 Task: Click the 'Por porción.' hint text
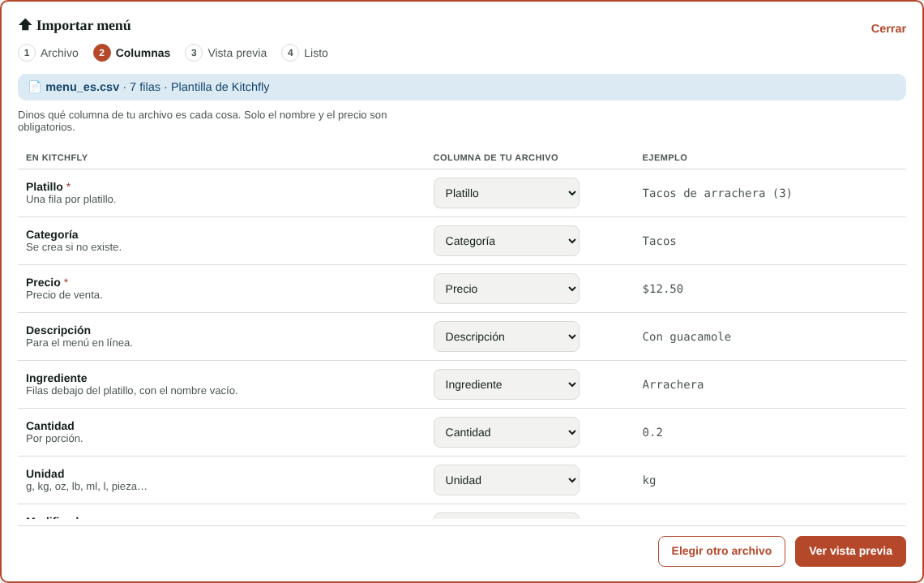point(54,439)
